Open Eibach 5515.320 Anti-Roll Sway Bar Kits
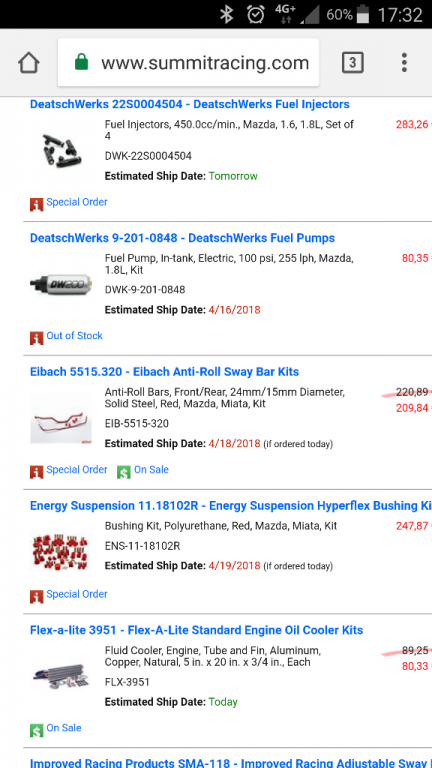The height and width of the screenshot is (768, 432). pyautogui.click(x=164, y=372)
